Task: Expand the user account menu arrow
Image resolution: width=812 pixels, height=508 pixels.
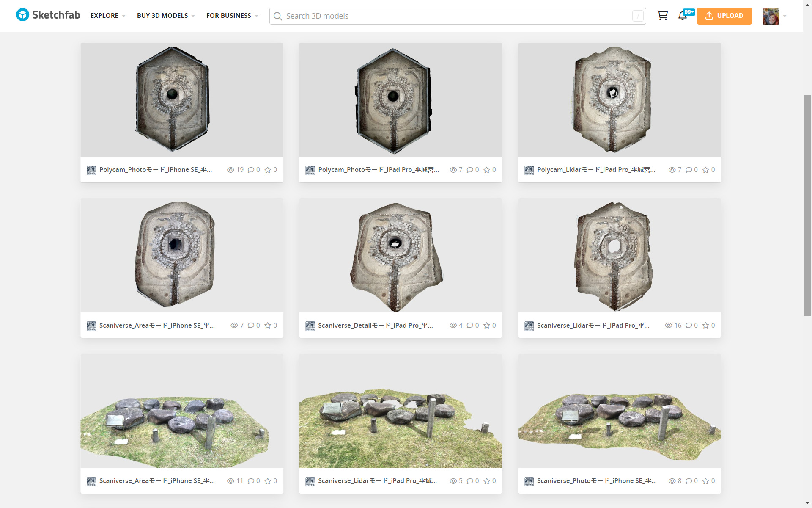Action: (x=785, y=16)
